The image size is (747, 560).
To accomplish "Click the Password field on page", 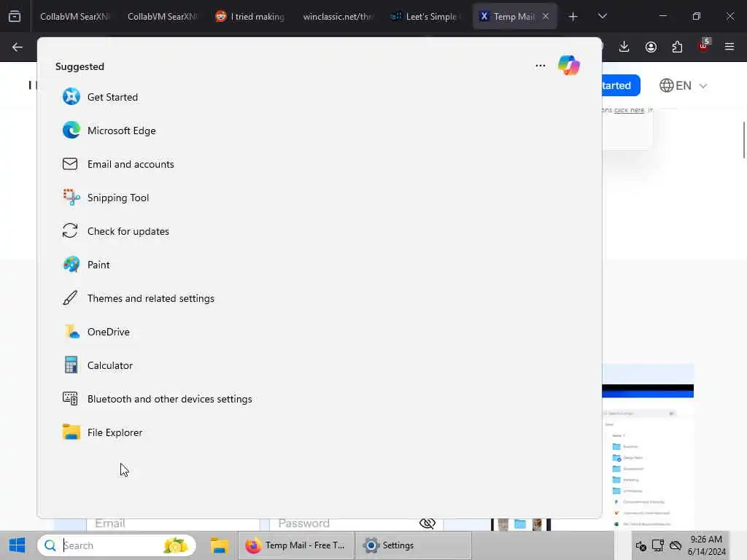I will tap(356, 524).
